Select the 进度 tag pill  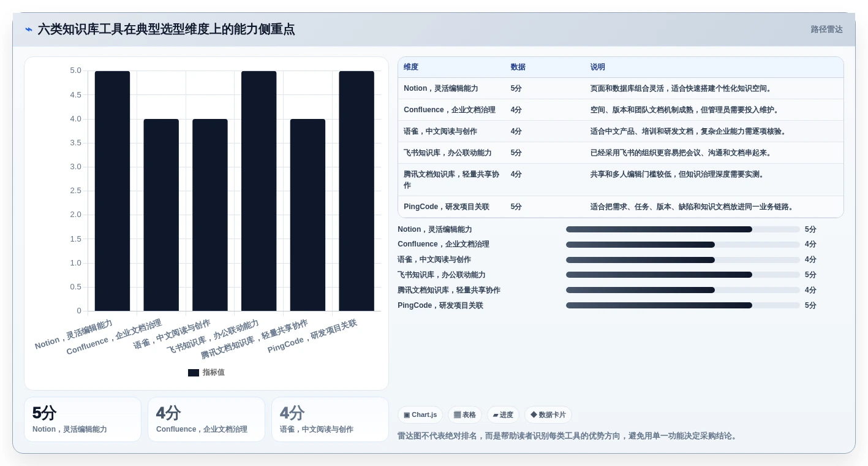tap(503, 415)
